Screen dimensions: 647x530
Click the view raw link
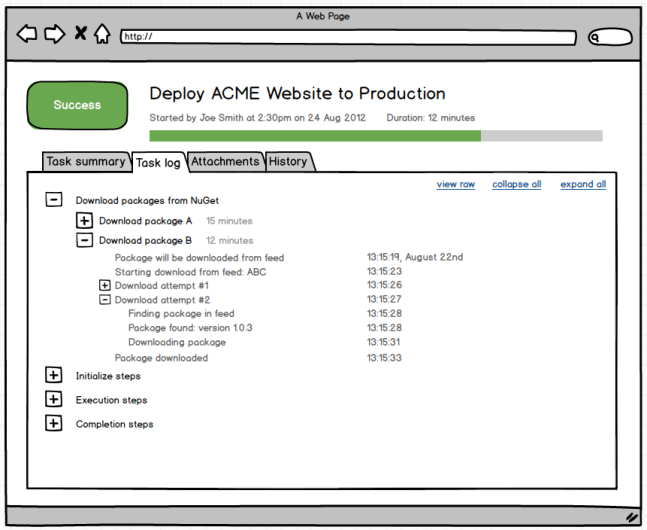[x=455, y=185]
